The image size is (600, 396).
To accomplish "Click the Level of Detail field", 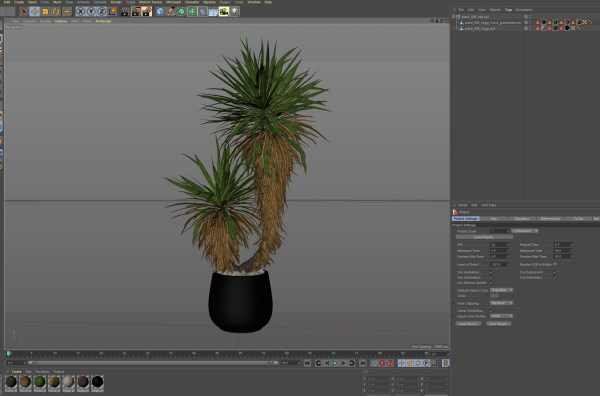I will point(500,265).
